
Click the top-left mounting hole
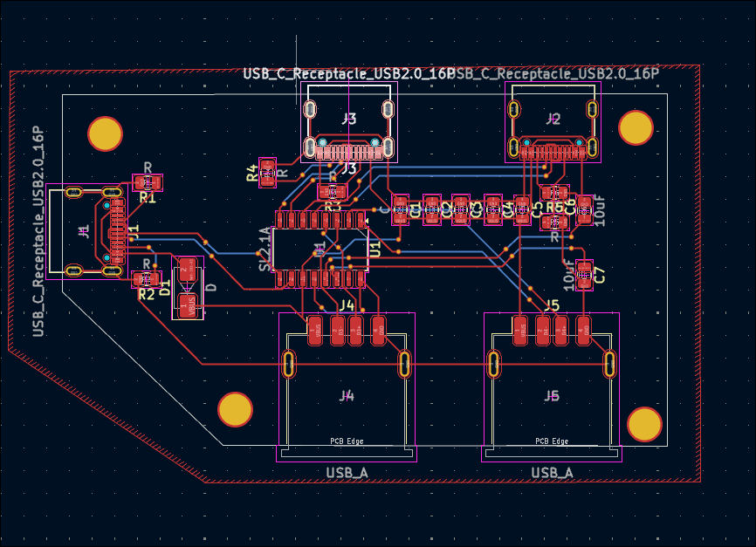tap(106, 133)
